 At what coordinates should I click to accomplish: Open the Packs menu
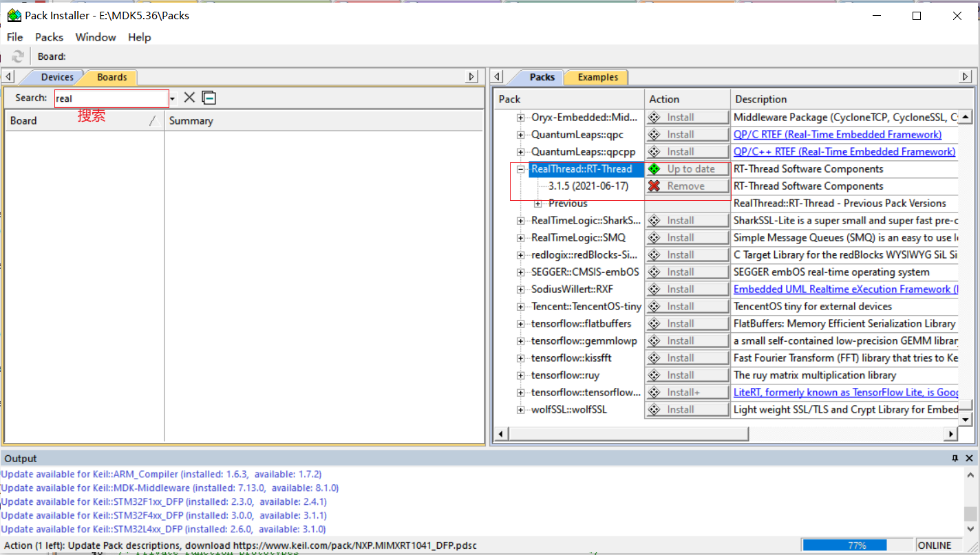point(48,37)
